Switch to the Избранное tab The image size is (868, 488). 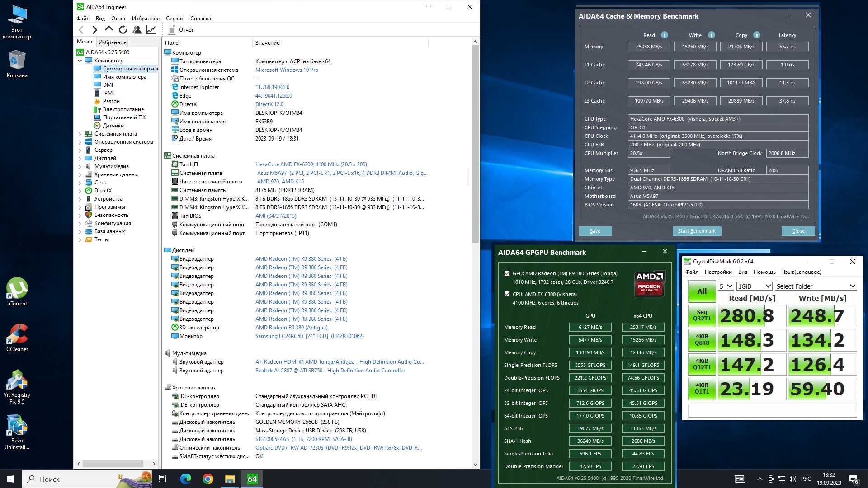[112, 42]
